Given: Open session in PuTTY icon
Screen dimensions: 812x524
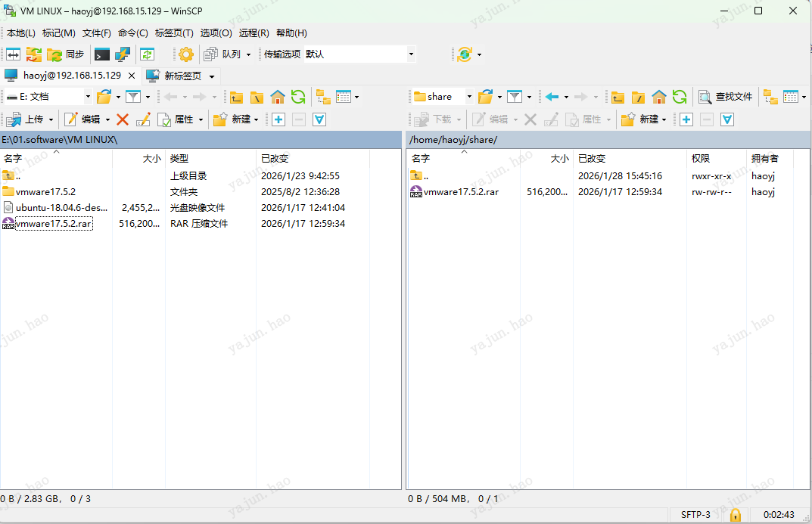Looking at the screenshot, I should point(123,54).
